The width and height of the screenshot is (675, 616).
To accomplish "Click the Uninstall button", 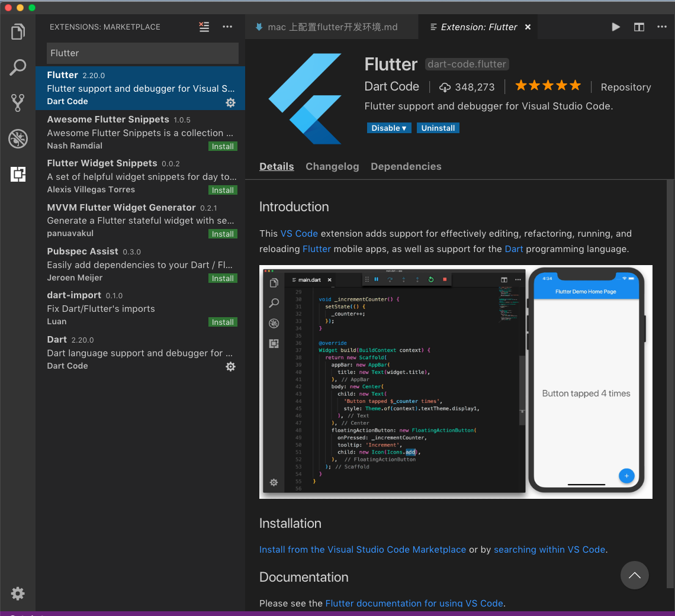I will (438, 128).
